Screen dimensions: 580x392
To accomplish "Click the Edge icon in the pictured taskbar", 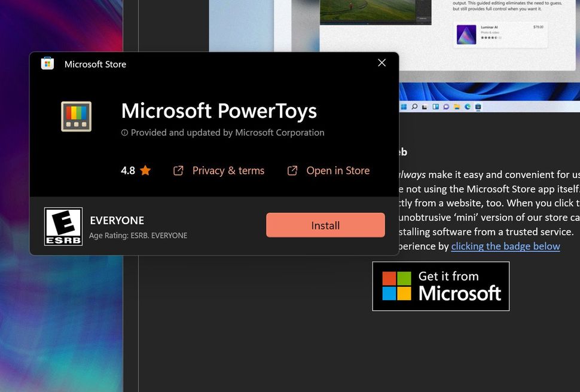I will [467, 106].
